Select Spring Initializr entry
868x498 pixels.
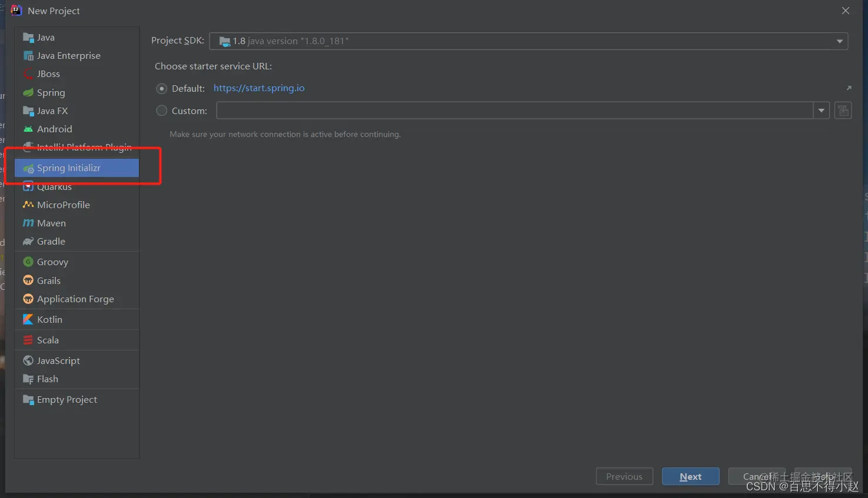77,168
